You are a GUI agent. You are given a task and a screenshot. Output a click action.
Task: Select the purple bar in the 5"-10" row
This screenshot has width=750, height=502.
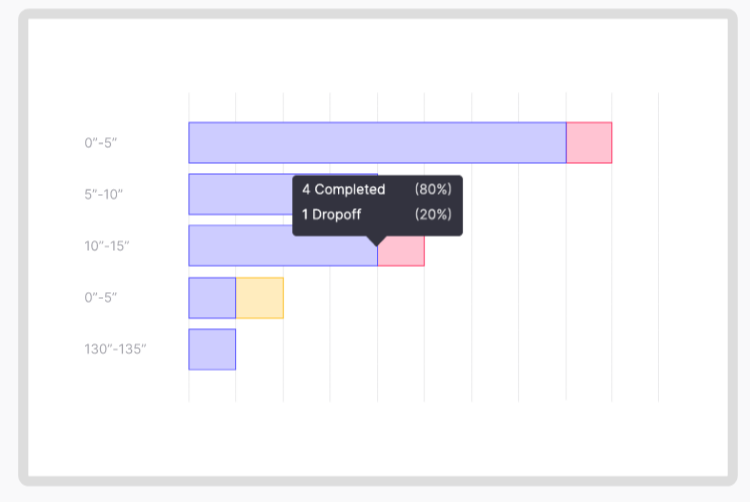coord(240,194)
